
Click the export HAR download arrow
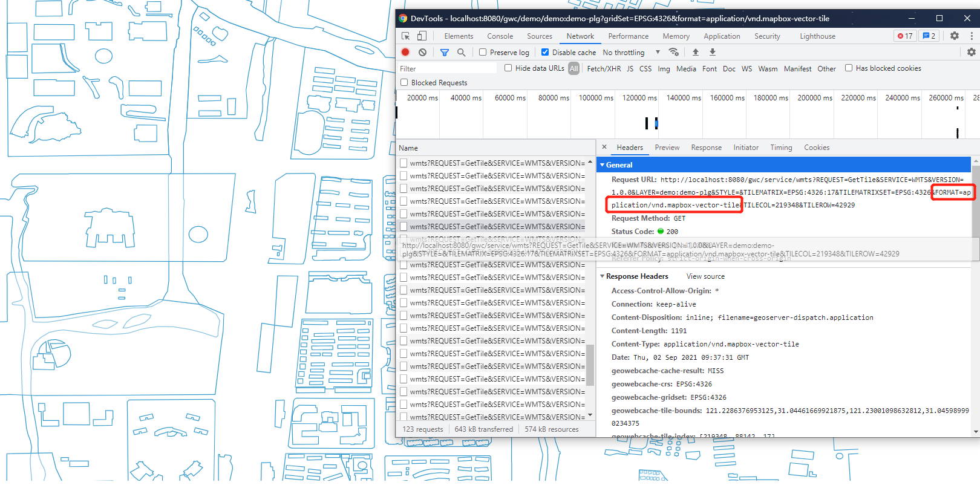coord(713,53)
